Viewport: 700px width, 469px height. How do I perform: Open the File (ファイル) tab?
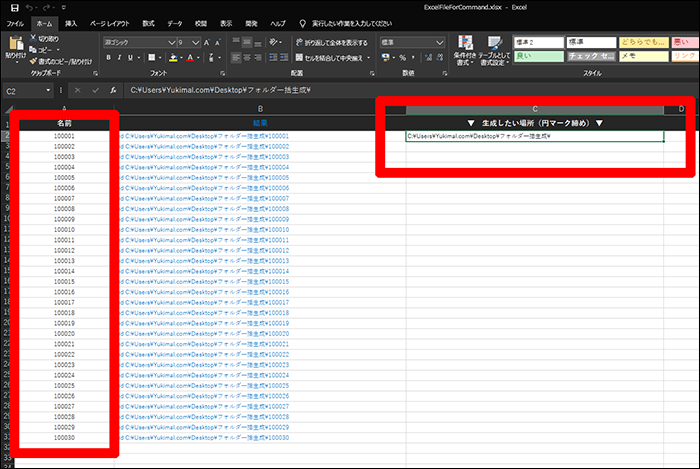click(x=16, y=22)
